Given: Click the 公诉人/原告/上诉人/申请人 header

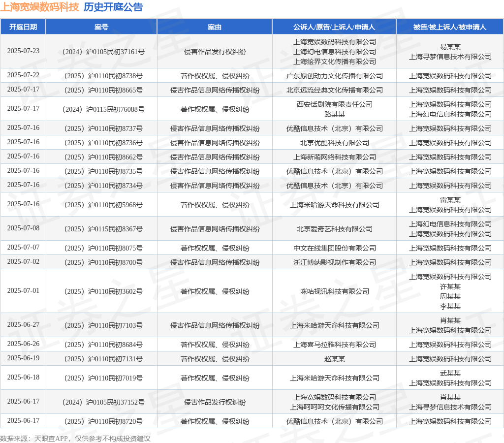Looking at the screenshot, I should [334, 27].
